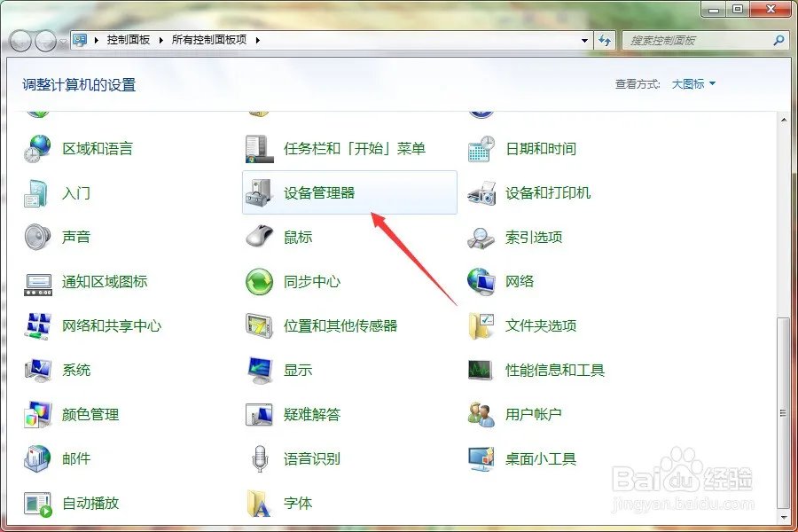Open 字体 (Fonts) panel
The width and height of the screenshot is (798, 532).
coord(297,503)
